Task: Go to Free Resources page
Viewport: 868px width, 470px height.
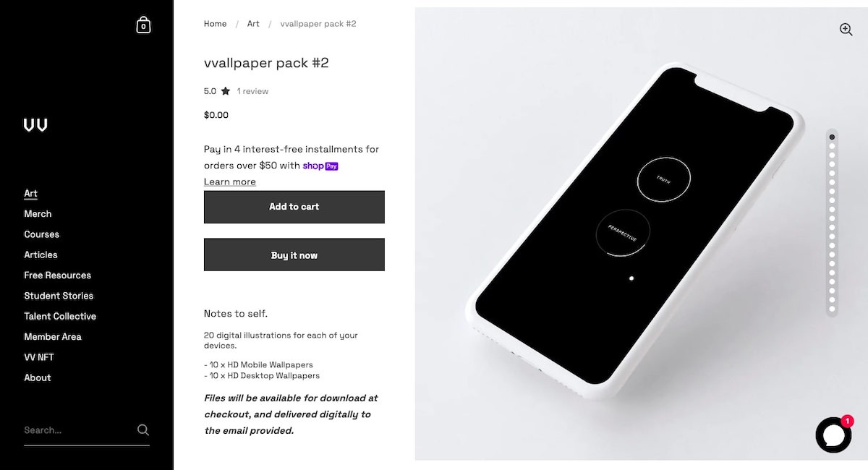Action: pyautogui.click(x=58, y=275)
